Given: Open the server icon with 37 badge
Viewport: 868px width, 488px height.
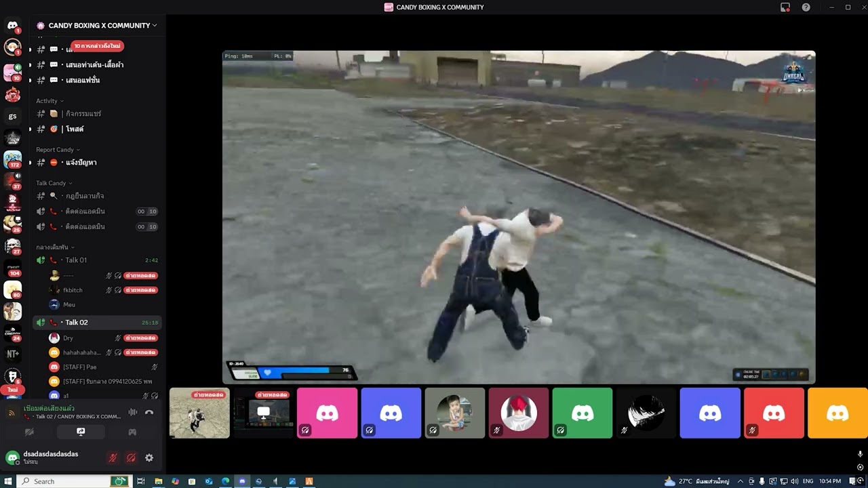Looking at the screenshot, I should click(x=12, y=181).
